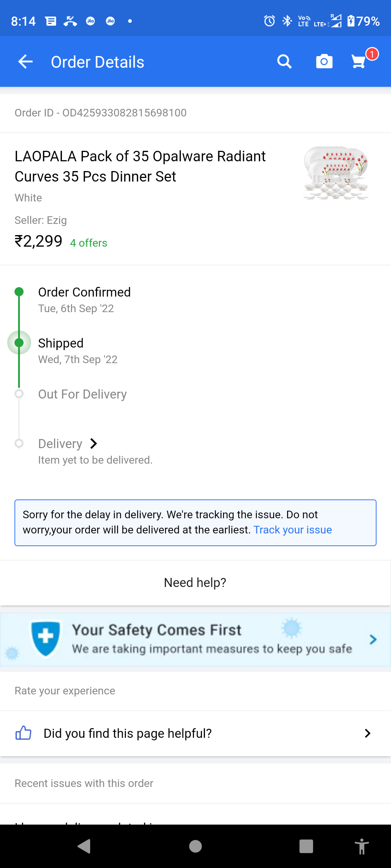View the 4 offers link

(x=89, y=243)
